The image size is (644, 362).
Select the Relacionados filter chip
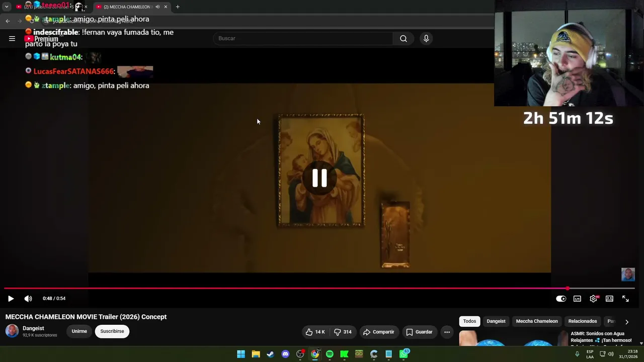coord(583,321)
